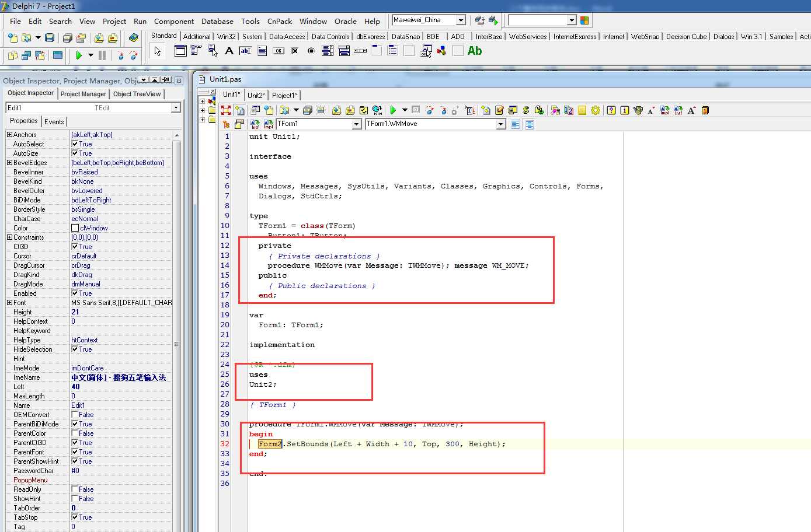811x532 pixels.
Task: Select the arrow cursor tool in palette
Action: (x=157, y=51)
